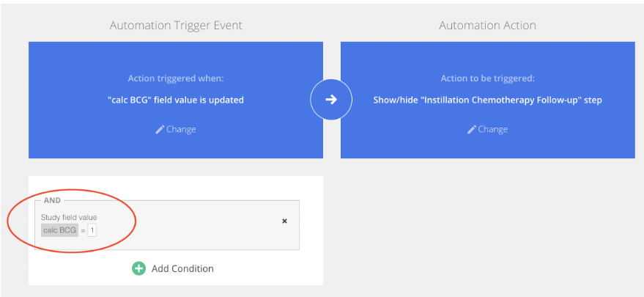
Task: Click the white arrow circle between the cards
Action: (x=331, y=100)
